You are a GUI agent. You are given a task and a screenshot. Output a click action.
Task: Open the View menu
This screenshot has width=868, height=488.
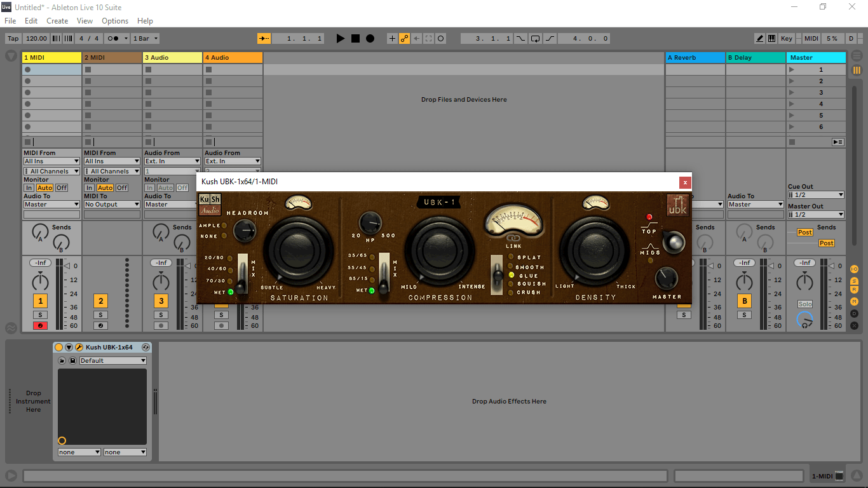point(85,21)
